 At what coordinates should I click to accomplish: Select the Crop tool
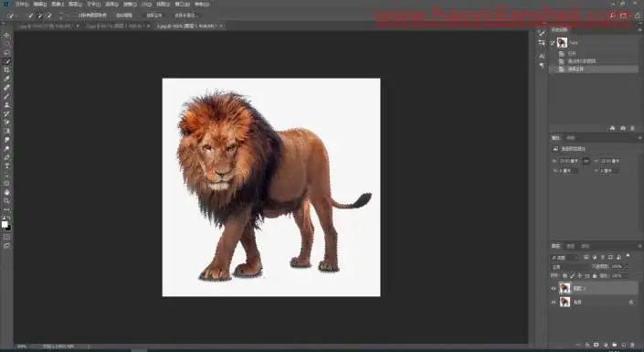point(6,69)
